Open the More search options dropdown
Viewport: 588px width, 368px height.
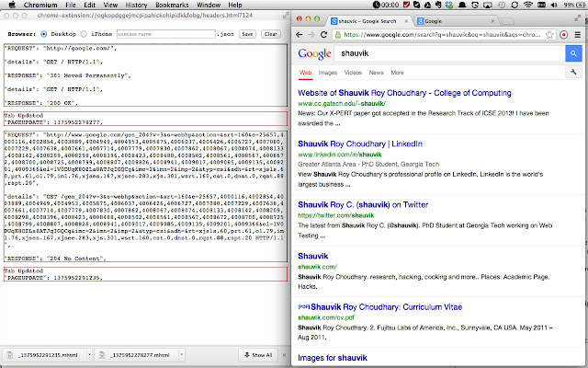pos(397,73)
